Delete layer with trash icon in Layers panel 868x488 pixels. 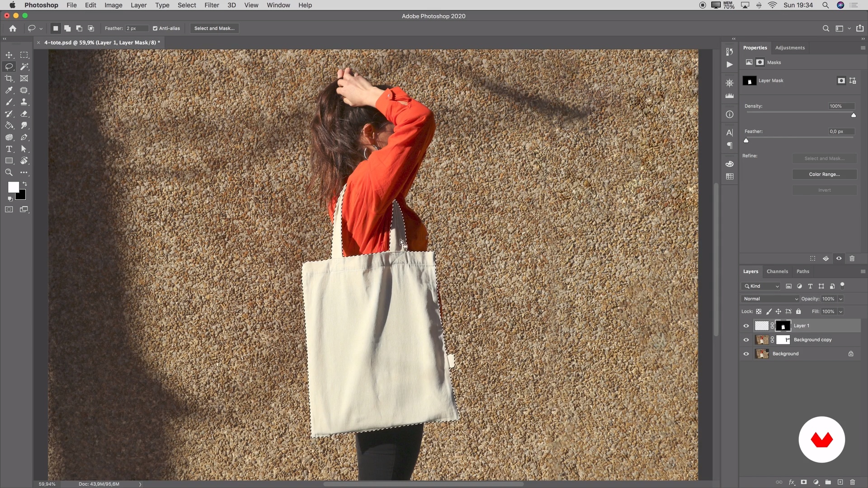tap(853, 482)
